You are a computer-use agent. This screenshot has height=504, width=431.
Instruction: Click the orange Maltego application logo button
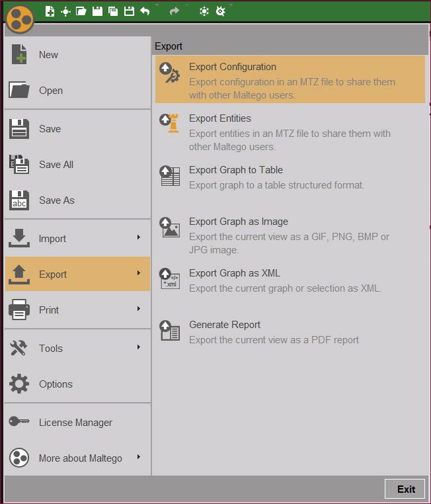point(20,19)
